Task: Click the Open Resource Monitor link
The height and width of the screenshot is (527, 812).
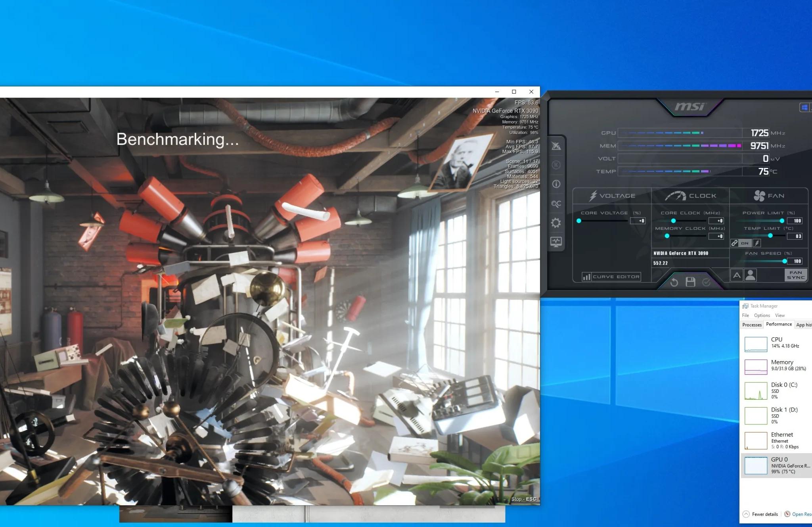Action: [x=801, y=514]
